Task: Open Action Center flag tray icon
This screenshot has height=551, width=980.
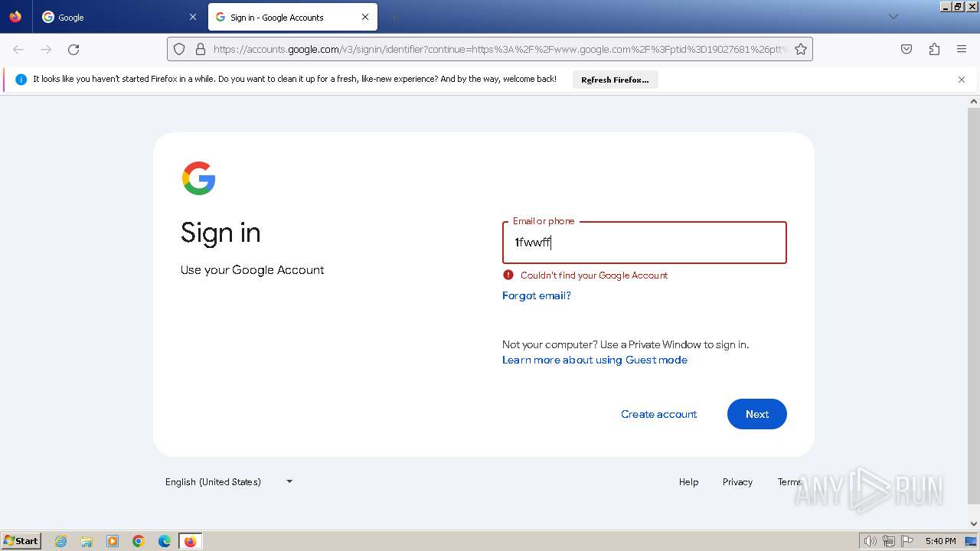Action: (x=907, y=541)
